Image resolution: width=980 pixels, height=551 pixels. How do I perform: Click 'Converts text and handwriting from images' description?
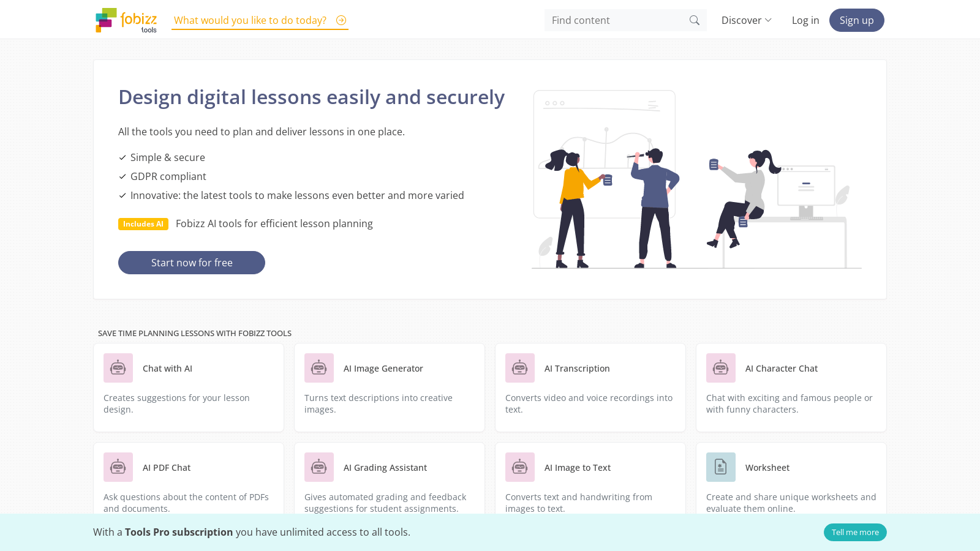click(x=579, y=503)
